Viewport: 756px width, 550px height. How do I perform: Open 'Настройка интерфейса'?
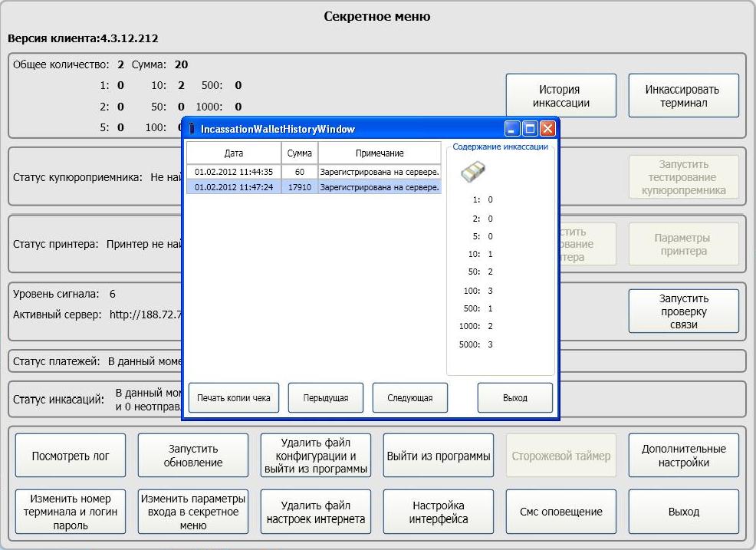439,512
